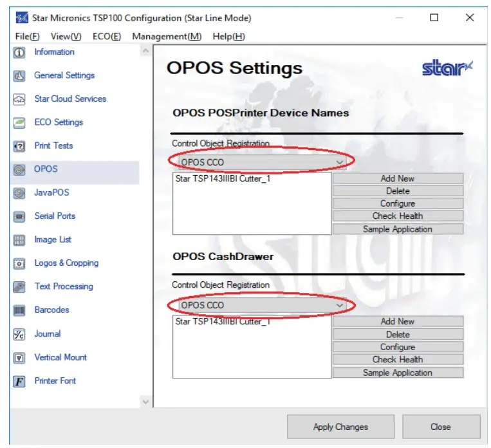Maximize the configuration window
This screenshot has width=491, height=448.
click(434, 17)
